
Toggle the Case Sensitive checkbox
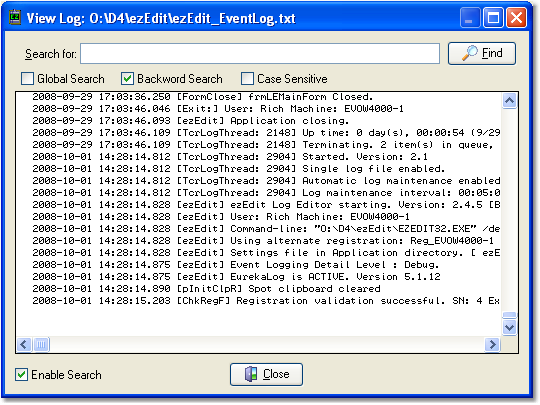pyautogui.click(x=247, y=79)
